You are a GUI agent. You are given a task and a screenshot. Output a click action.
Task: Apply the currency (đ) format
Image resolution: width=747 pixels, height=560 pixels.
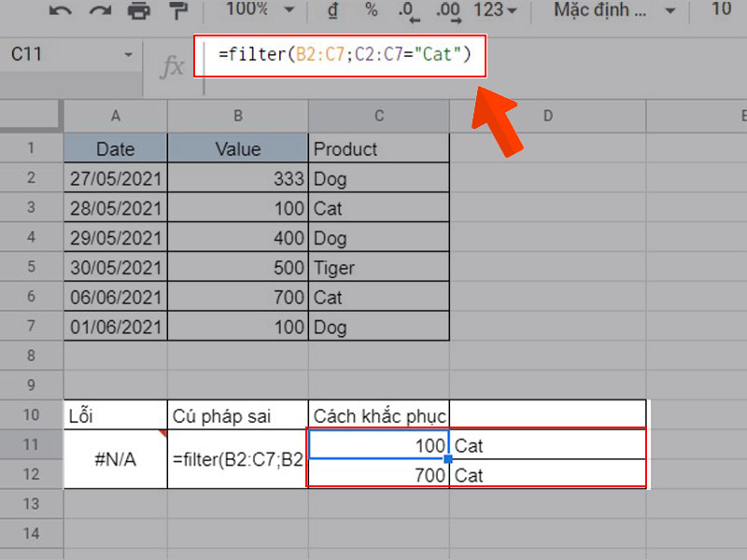pyautogui.click(x=333, y=10)
